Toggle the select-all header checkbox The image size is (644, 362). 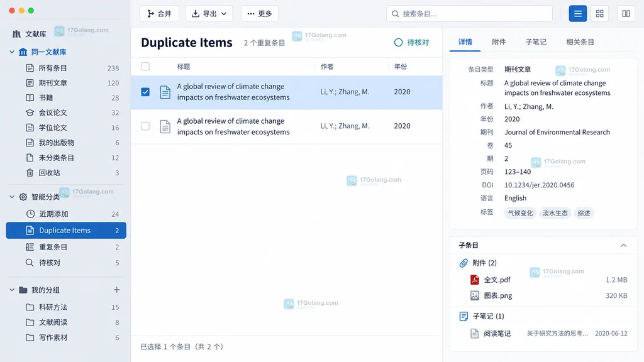click(x=145, y=67)
